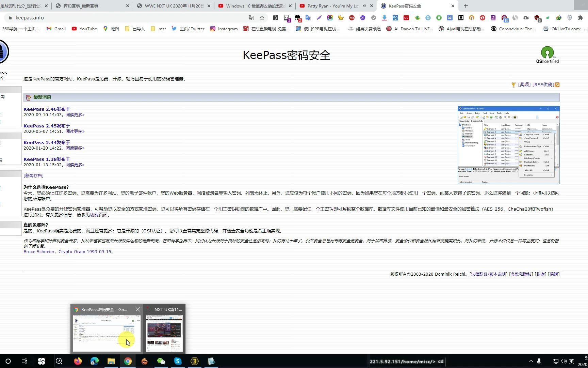The image size is (588, 368).
Task: Click 阅读更多 for the 2020-09-10 news
Action: click(x=75, y=115)
